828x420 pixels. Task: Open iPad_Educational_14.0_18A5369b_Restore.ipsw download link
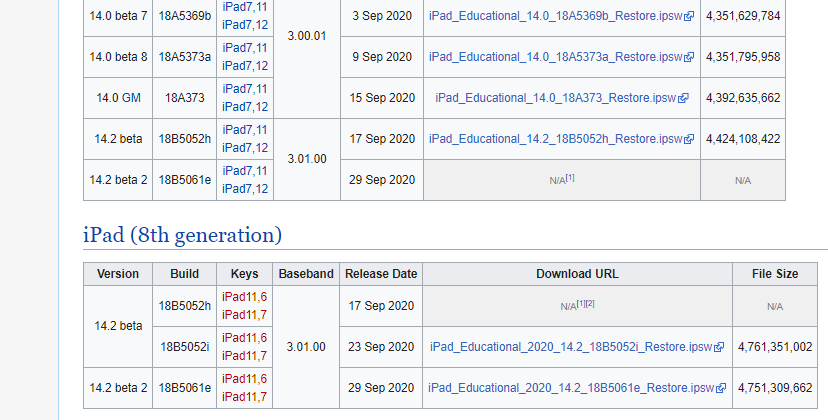[556, 16]
